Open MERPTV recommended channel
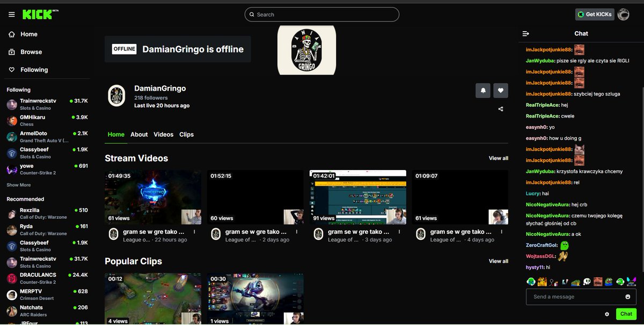Screen dimensions: 644x325 (47, 294)
